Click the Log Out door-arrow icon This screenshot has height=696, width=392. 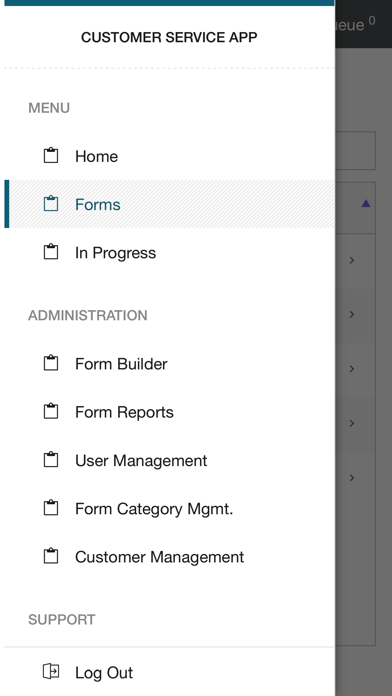[x=51, y=672]
